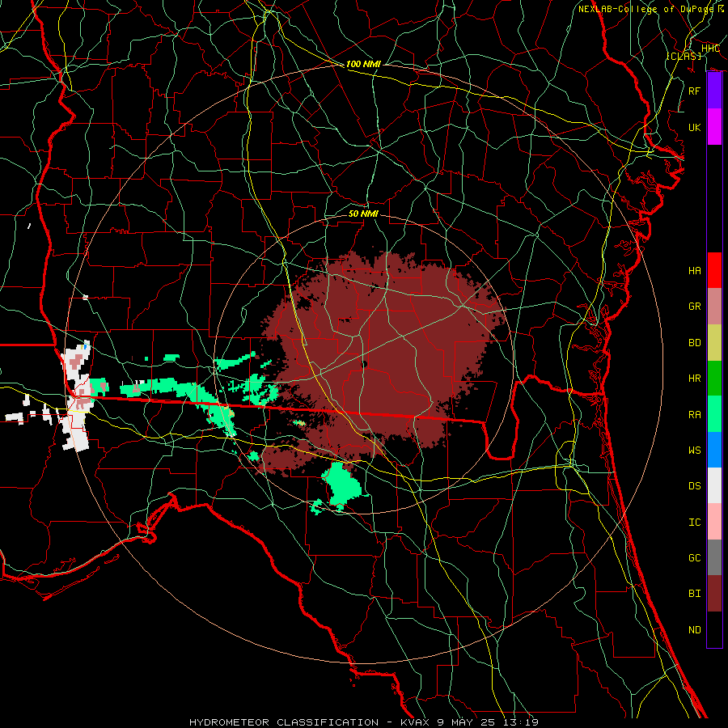This screenshot has width=728, height=728.
Task: Click the IC legend label
Action: [x=695, y=523]
